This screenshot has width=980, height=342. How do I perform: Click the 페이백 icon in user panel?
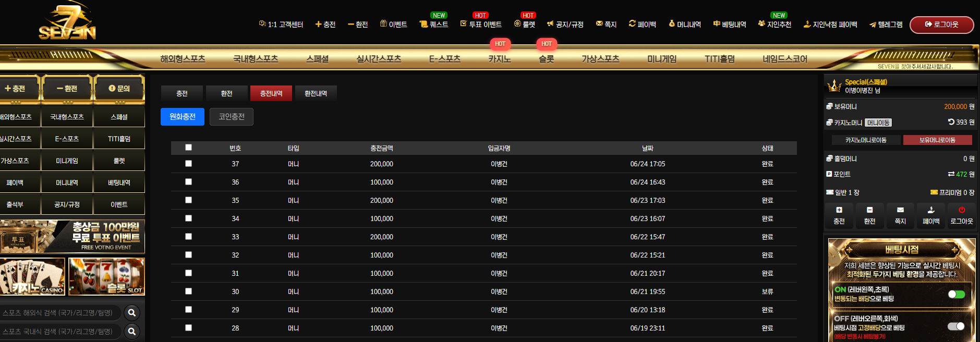931,210
